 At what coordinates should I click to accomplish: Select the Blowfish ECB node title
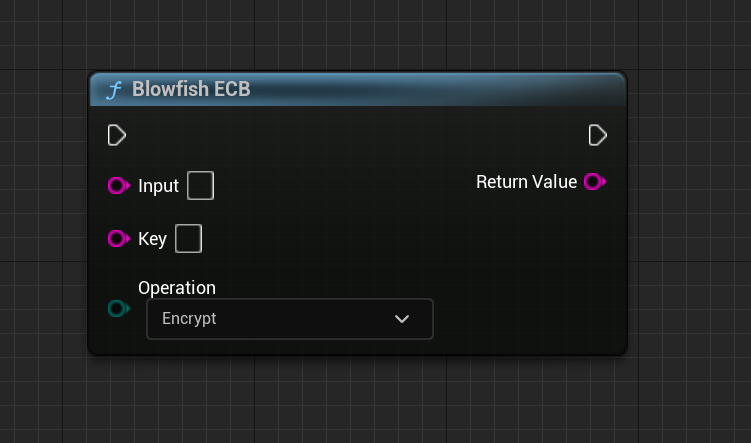click(x=191, y=89)
